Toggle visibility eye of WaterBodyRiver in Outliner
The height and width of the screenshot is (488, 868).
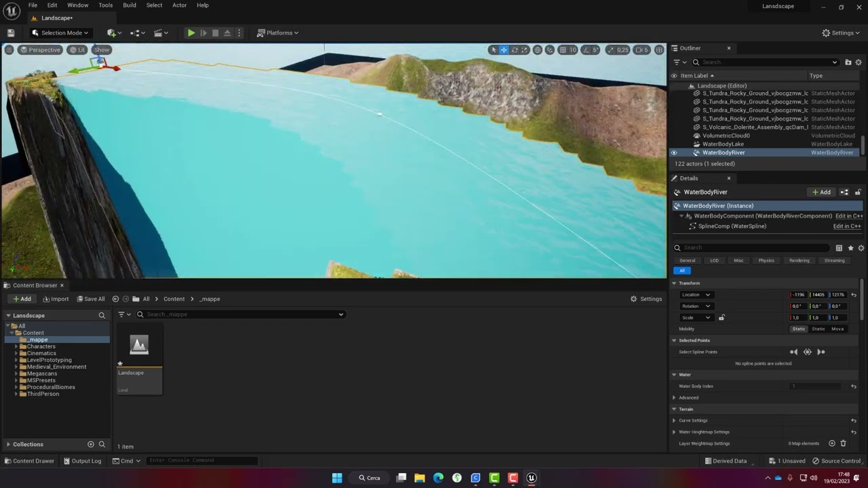point(674,152)
